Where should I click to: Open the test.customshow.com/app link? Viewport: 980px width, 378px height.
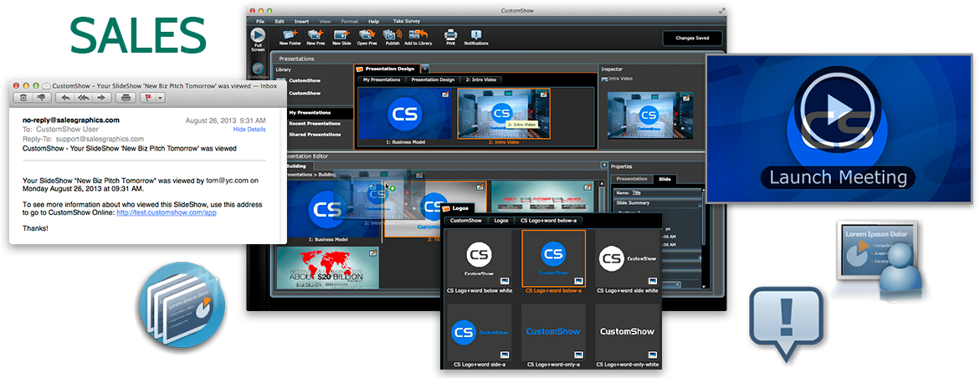(x=167, y=213)
